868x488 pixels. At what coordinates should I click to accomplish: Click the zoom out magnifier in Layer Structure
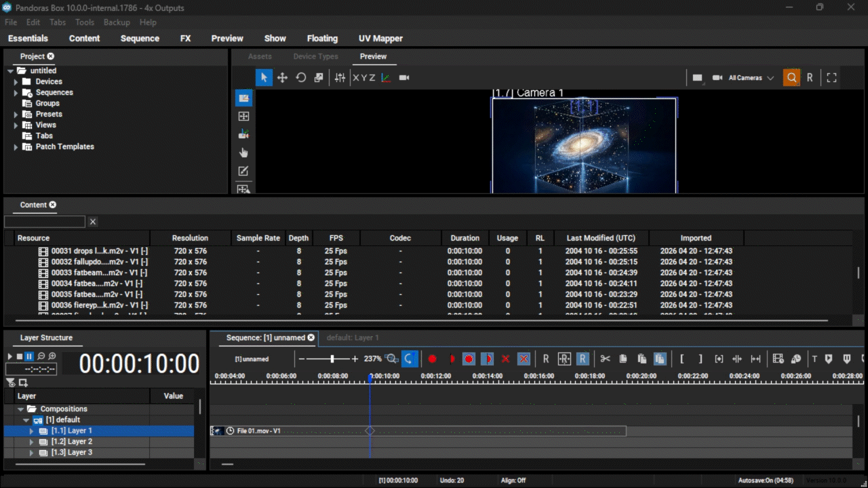[x=41, y=357]
